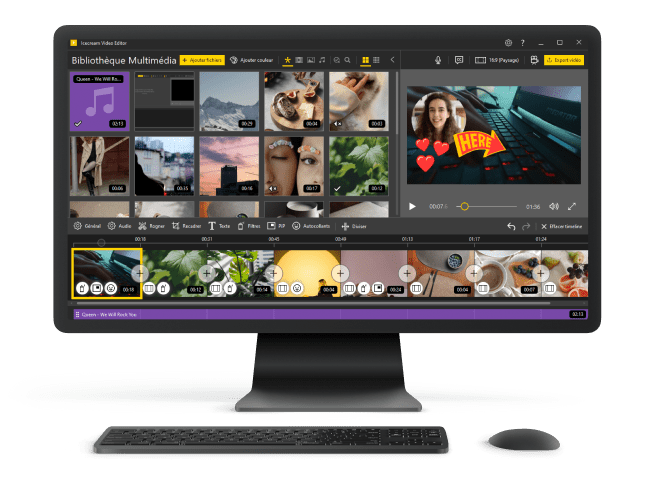Select the Rogner trim tool
The height and width of the screenshot is (480, 655).
(x=151, y=226)
